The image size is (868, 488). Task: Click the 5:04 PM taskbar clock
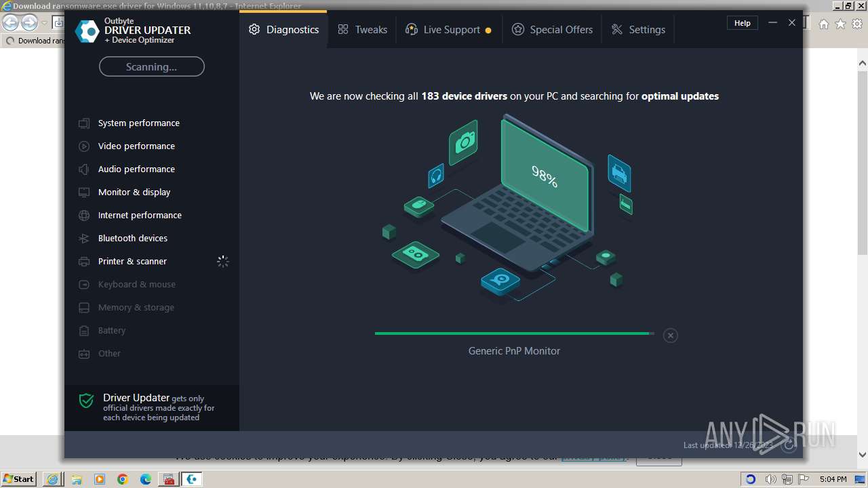pyautogui.click(x=833, y=479)
